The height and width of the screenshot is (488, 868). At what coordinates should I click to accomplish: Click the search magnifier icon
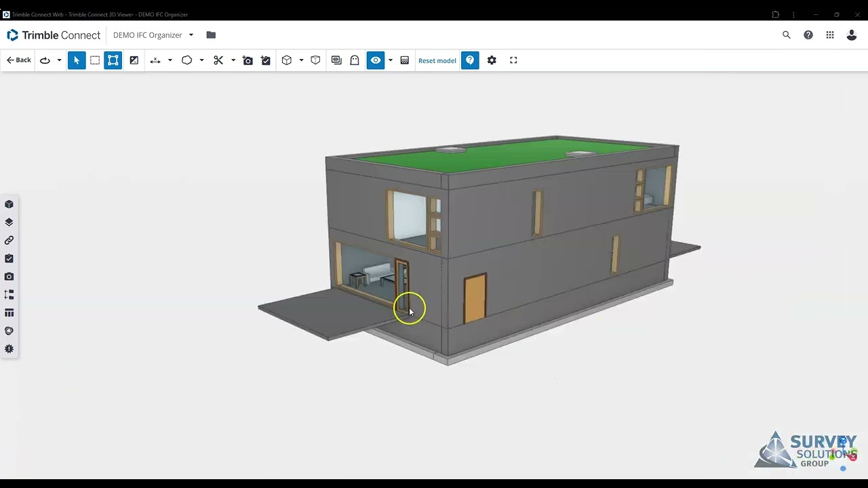[x=787, y=35]
